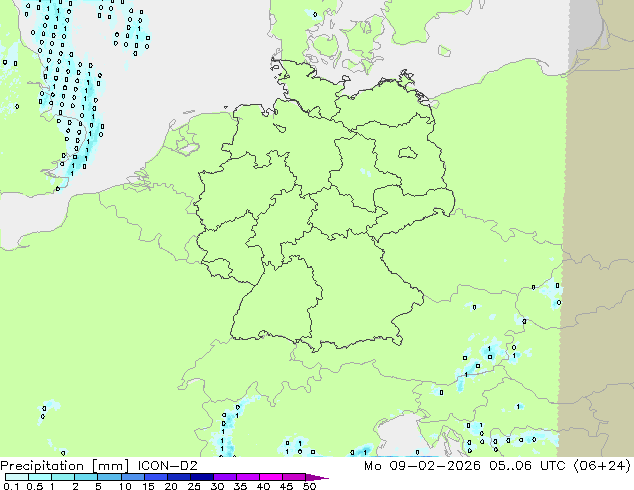Click the 0.1–0.5 mm legend color box
634x490 pixels.
pos(17,477)
